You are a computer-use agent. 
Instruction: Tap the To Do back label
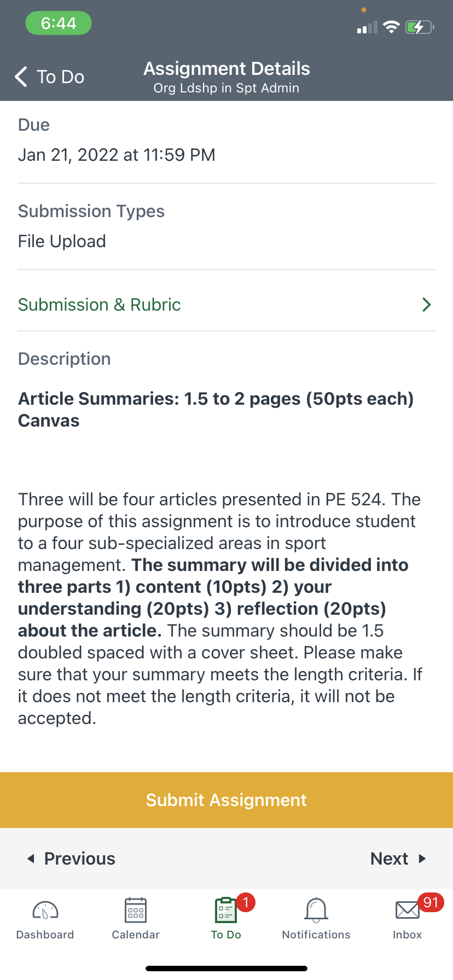[x=60, y=77]
